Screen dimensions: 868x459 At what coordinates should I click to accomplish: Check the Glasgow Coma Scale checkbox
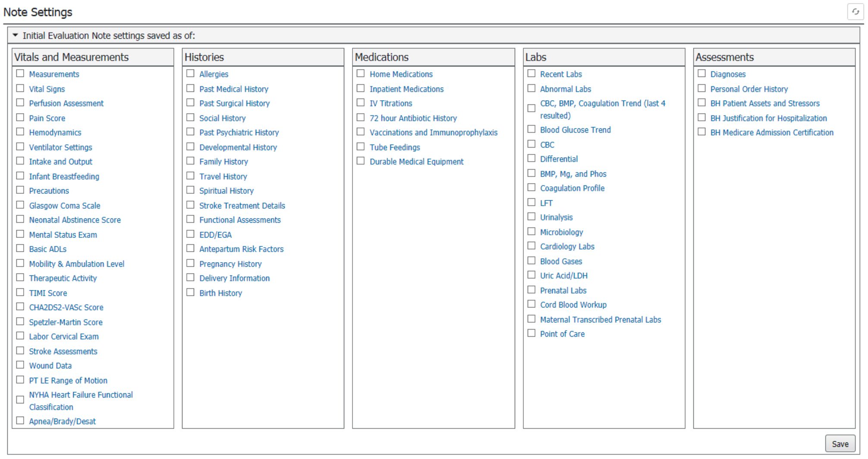click(20, 205)
